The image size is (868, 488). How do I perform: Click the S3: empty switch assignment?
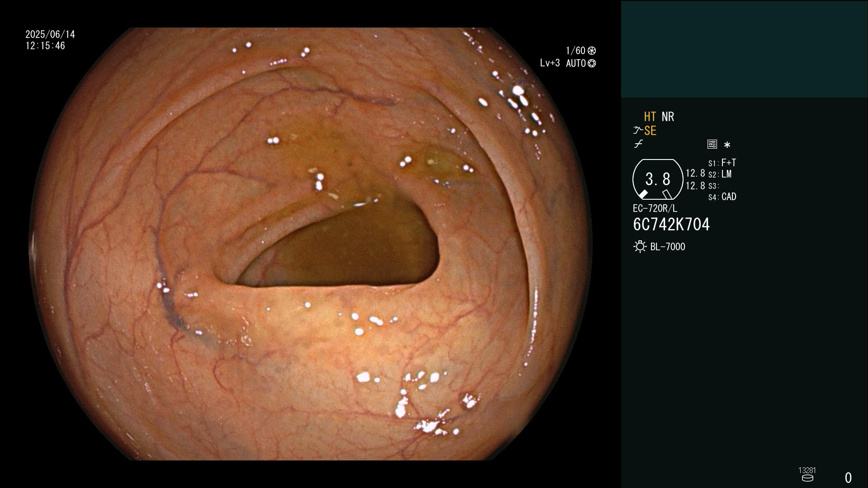point(713,186)
